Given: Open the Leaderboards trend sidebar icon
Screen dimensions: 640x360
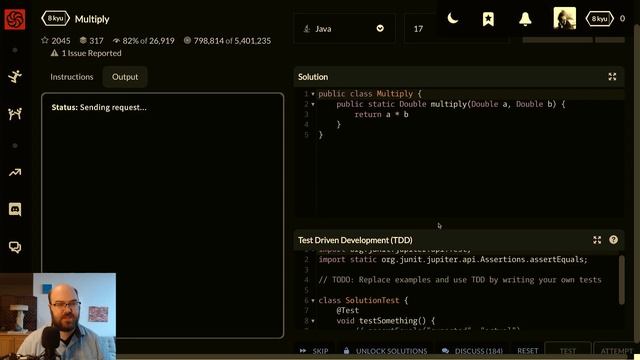Looking at the screenshot, I should point(15,173).
